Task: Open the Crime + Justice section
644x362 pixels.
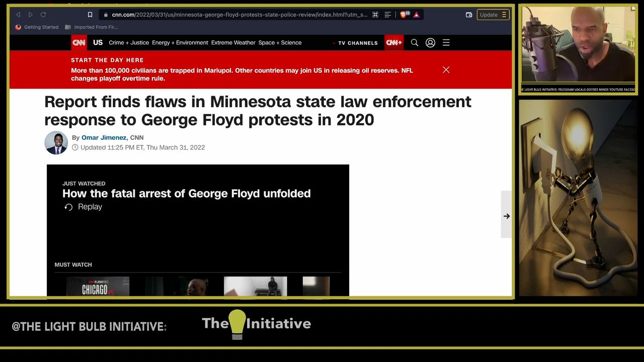Action: tap(129, 43)
